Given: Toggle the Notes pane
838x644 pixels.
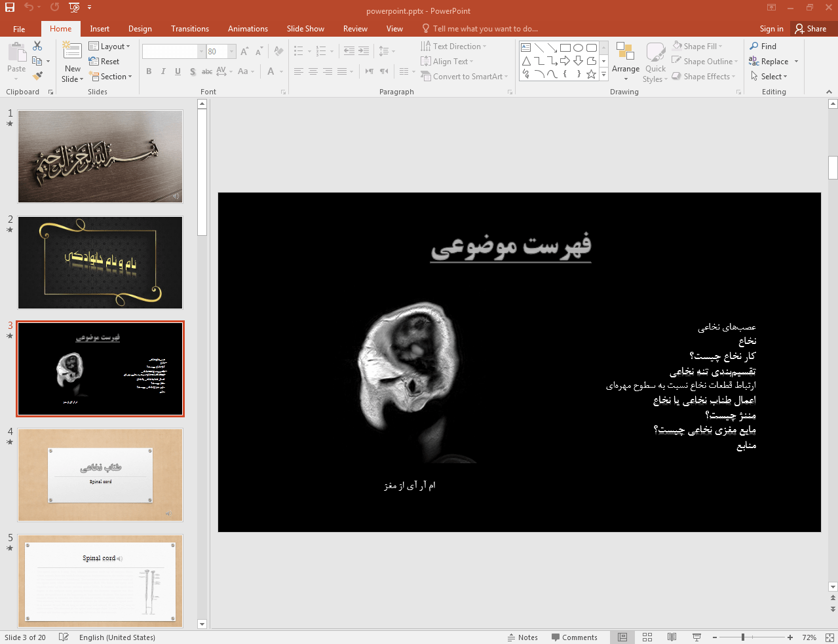Looking at the screenshot, I should pyautogui.click(x=522, y=637).
